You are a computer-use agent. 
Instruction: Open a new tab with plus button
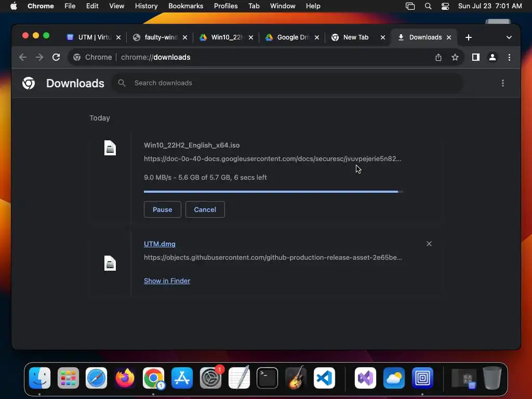click(469, 37)
